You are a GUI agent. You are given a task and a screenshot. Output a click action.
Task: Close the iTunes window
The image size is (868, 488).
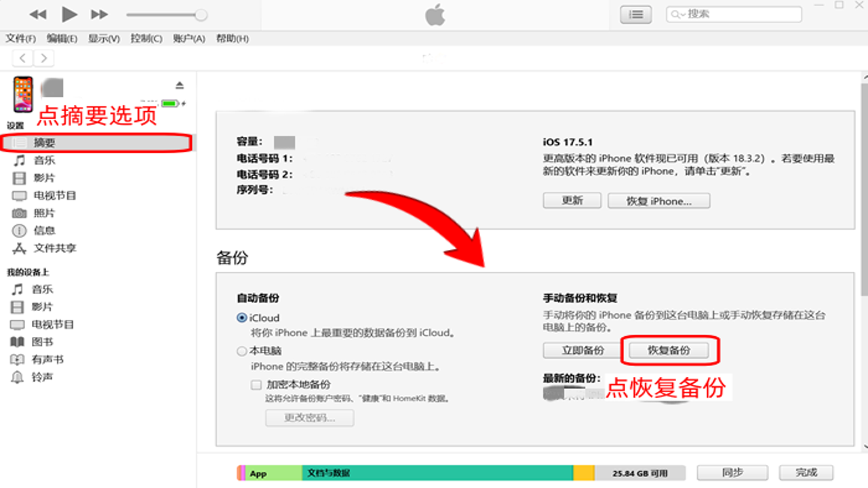(860, 5)
